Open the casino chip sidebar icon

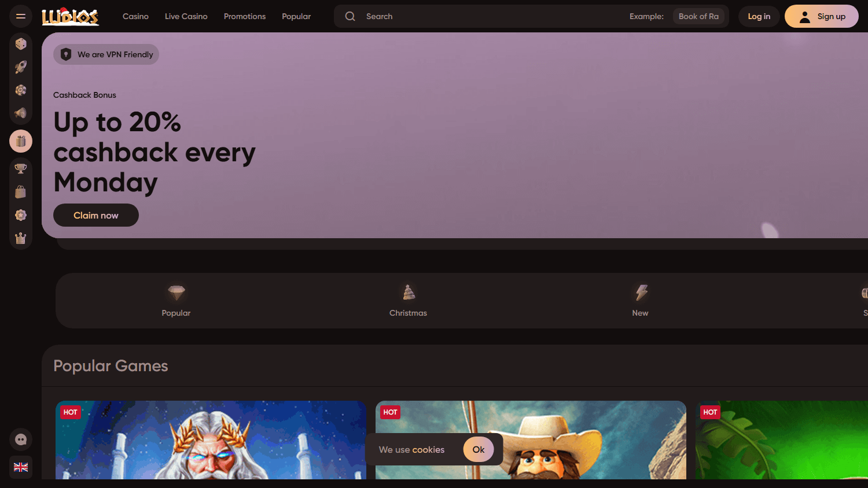pos(21,90)
